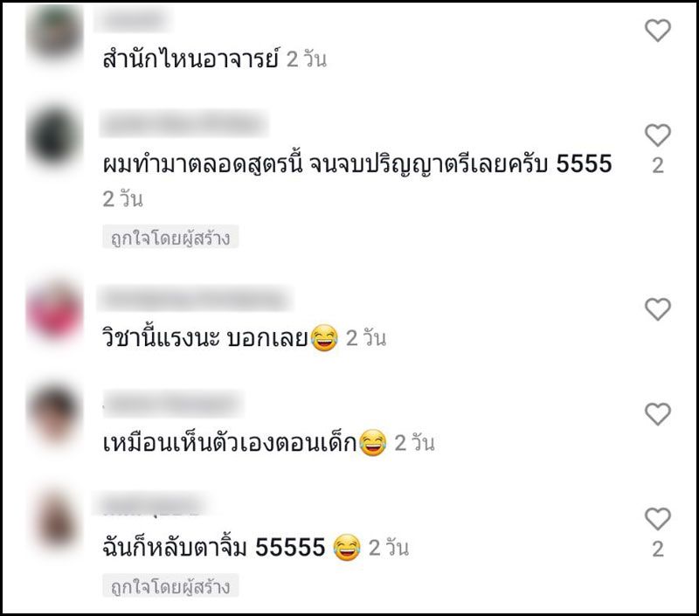Click "ถูกใจโดยผู้สร้าง" badge under last comment
Viewport: 699px width, 616px height.
pyautogui.click(x=170, y=585)
